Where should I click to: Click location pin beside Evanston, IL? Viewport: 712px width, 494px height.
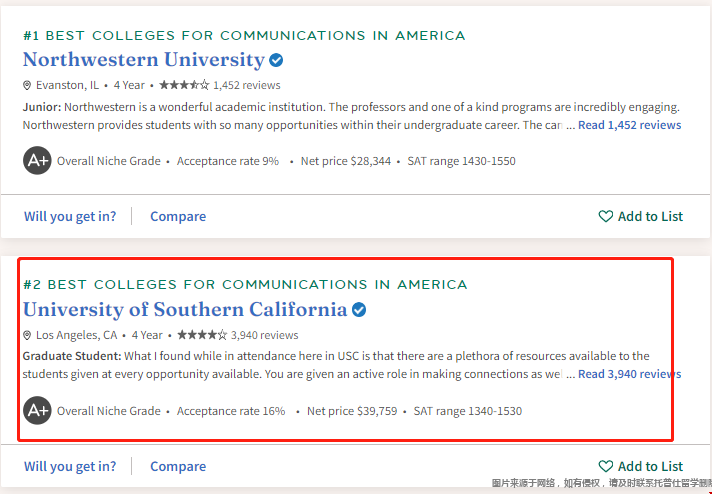point(28,86)
